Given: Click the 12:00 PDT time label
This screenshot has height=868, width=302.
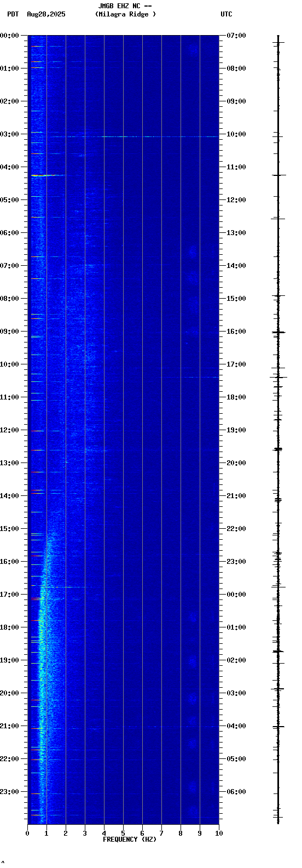Looking at the screenshot, I should click(x=9, y=430).
